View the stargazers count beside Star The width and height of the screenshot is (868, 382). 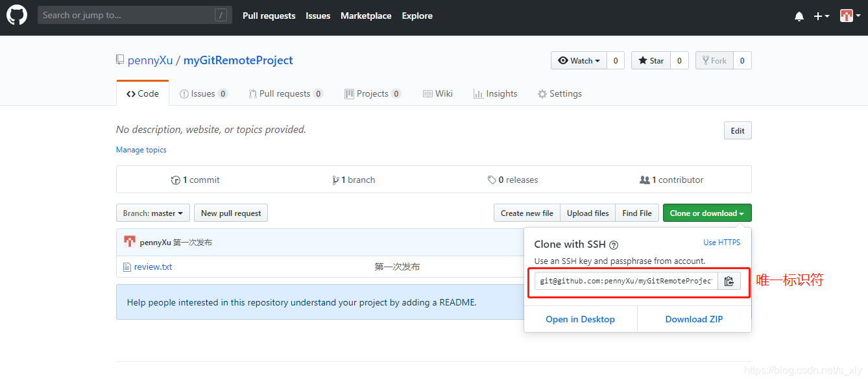pyautogui.click(x=679, y=60)
